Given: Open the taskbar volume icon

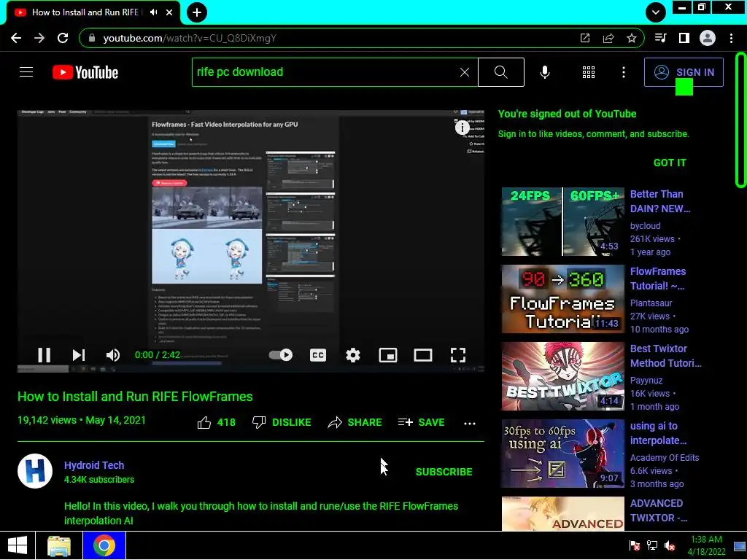Looking at the screenshot, I should click(x=670, y=545).
